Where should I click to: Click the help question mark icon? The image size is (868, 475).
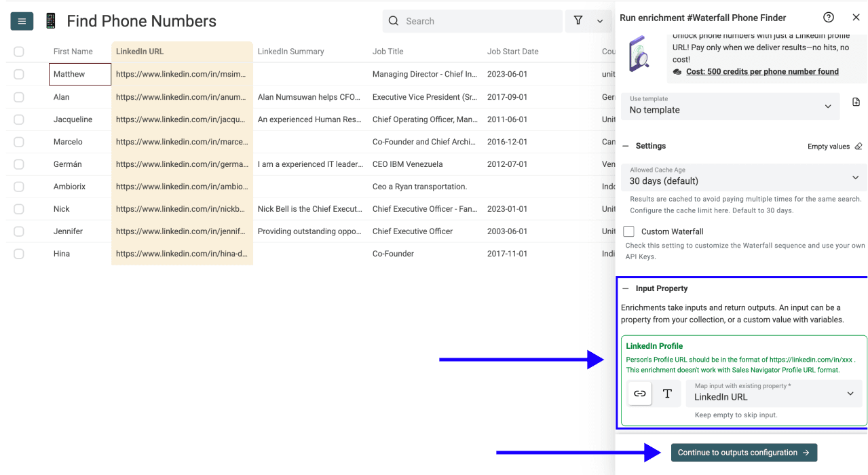828,17
